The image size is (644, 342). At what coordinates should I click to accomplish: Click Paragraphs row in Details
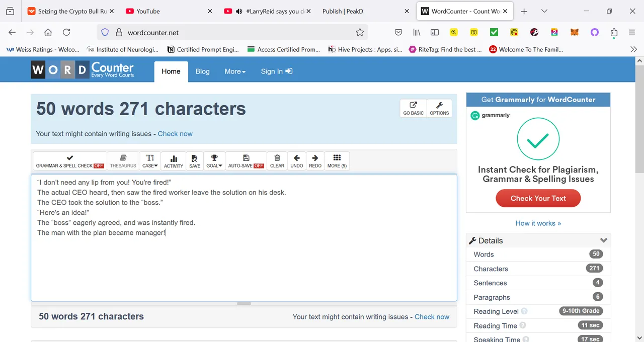[538, 297]
